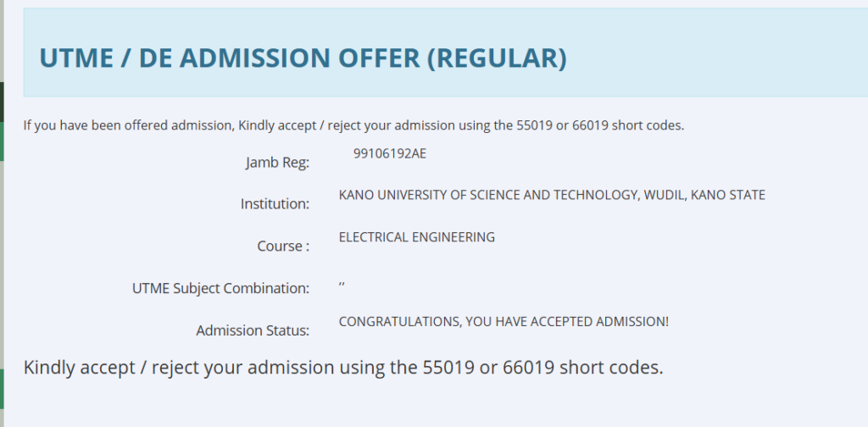Click the 'Jamb Reg:' label
The height and width of the screenshot is (427, 868).
click(x=277, y=163)
